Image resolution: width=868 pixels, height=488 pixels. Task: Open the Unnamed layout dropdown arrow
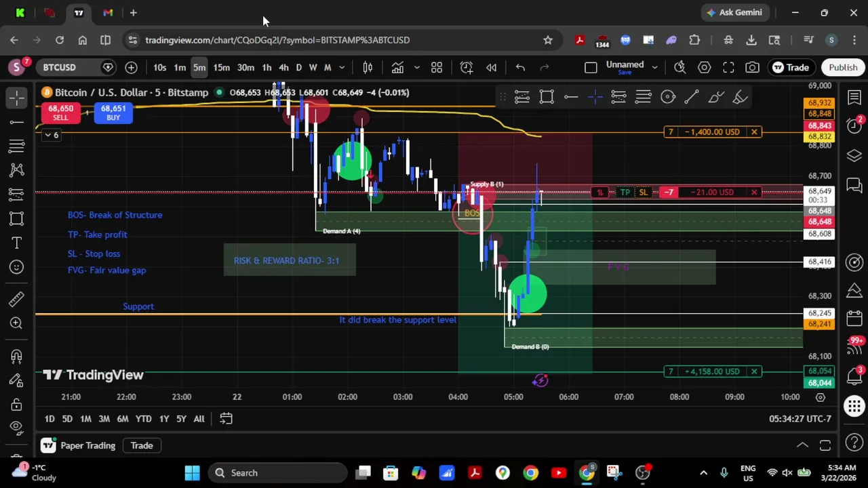pyautogui.click(x=654, y=67)
